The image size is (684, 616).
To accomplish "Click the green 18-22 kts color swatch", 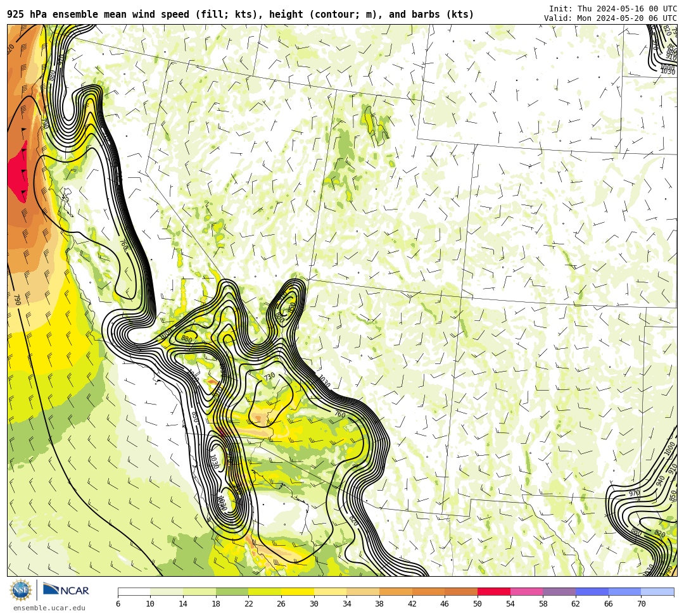I will [x=232, y=591].
